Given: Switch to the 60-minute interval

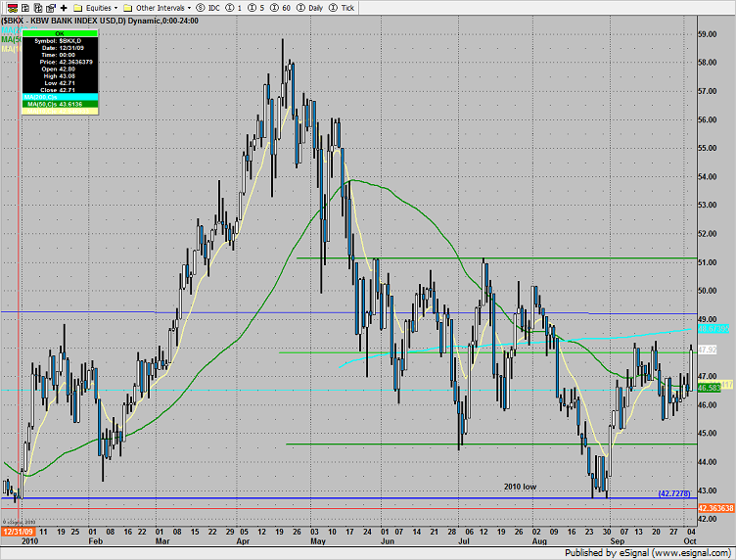Looking at the screenshot, I should (x=285, y=6).
